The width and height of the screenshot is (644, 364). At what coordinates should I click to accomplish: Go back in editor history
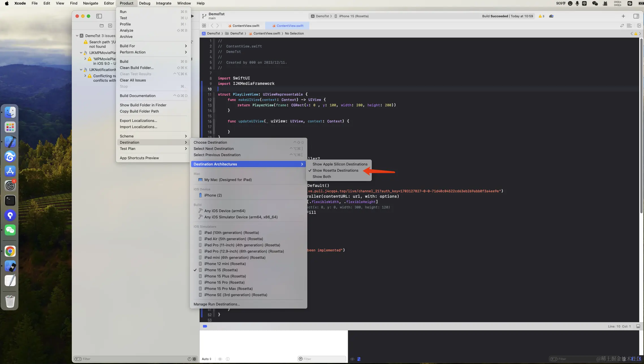point(212,25)
